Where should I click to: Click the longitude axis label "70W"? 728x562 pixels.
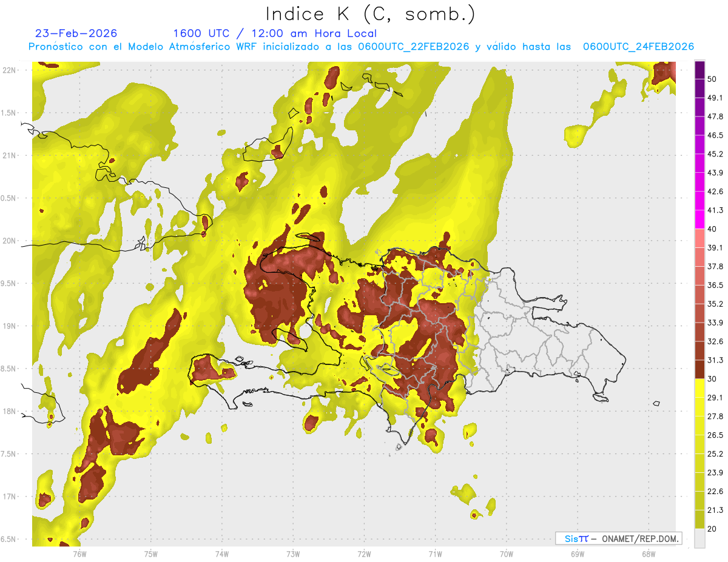tap(506, 554)
